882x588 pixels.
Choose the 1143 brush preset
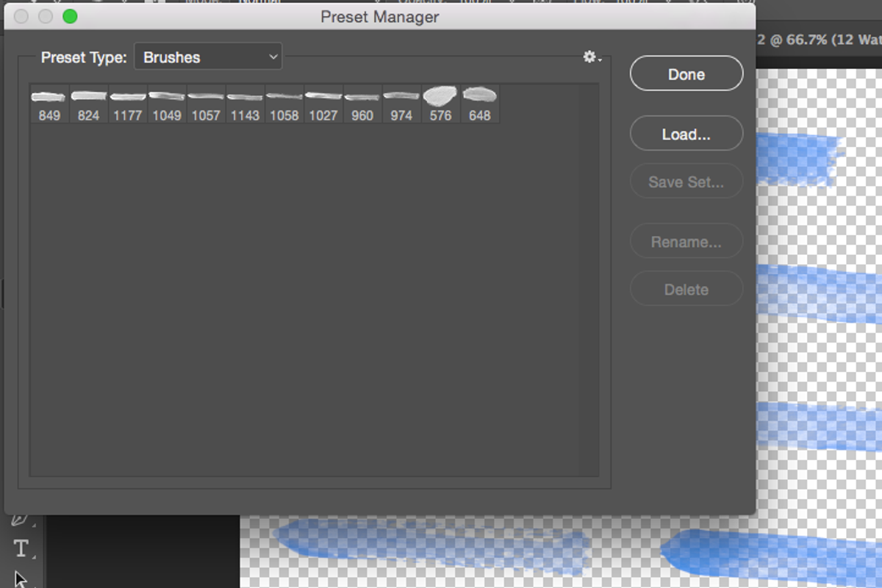coord(245,104)
